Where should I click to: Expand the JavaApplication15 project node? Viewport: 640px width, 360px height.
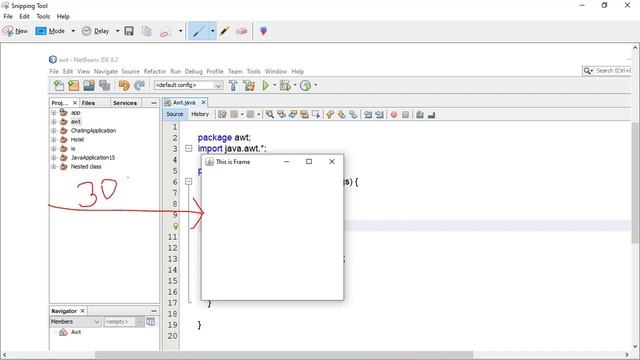pos(53,158)
